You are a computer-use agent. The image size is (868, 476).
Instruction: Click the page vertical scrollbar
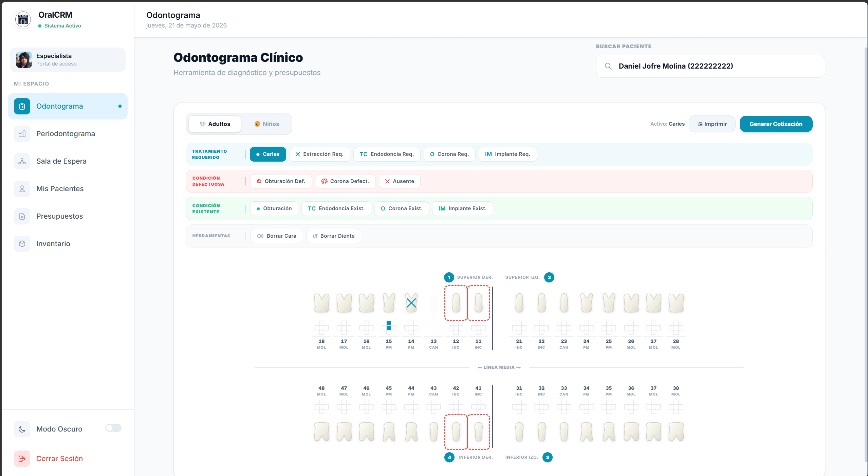[865, 255]
